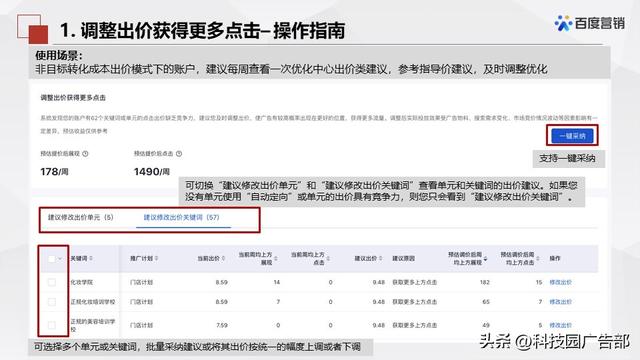Screen dimensions: 640x360
Task: Switch to 建议修改出价单元 (5) tab
Action: [81, 218]
